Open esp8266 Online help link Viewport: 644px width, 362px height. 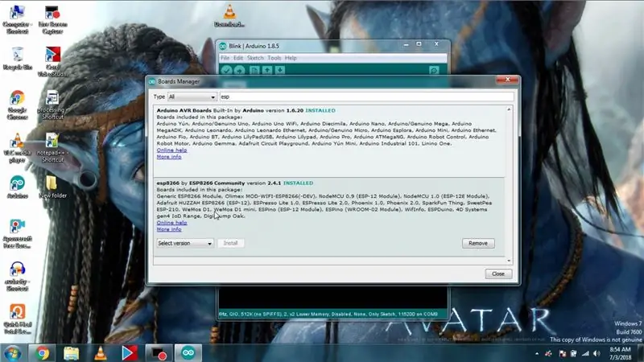(171, 223)
